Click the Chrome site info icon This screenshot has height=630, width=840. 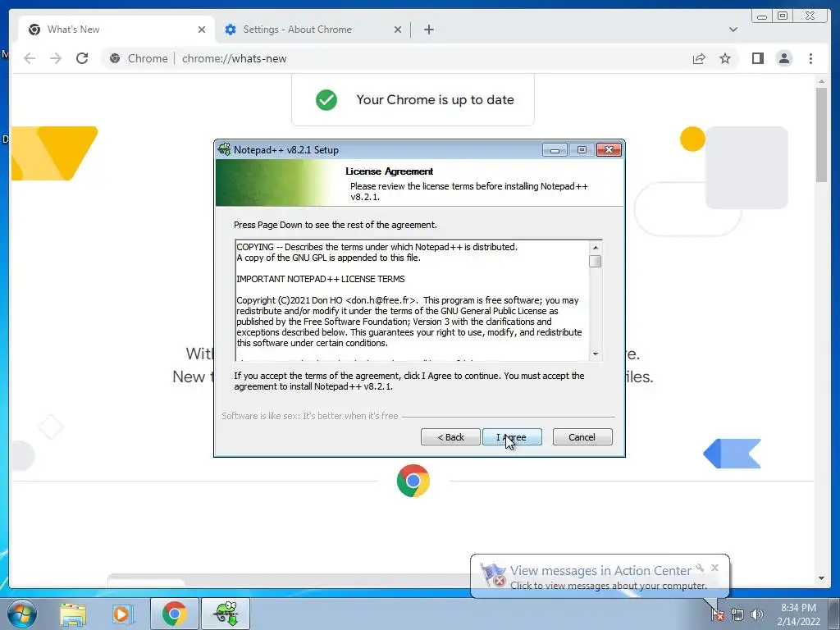(x=115, y=58)
